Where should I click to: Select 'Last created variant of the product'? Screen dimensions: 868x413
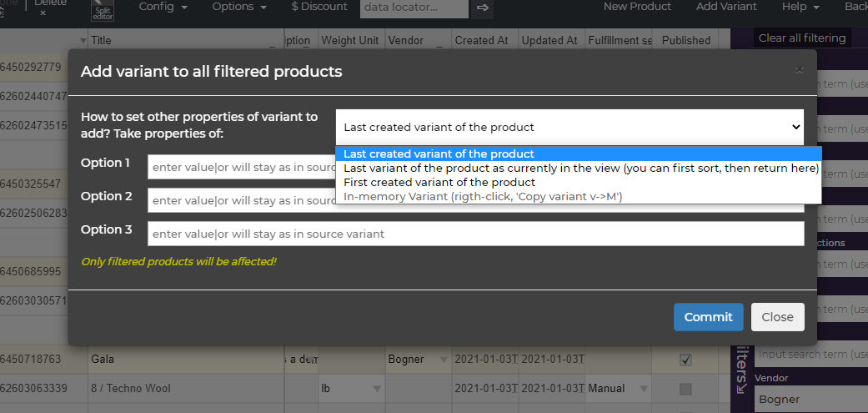(x=439, y=154)
